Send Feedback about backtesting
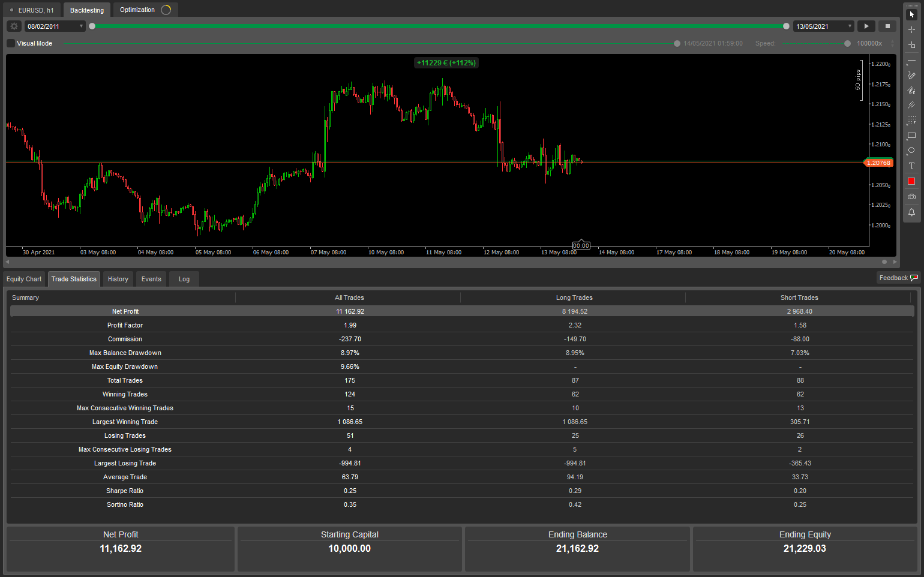This screenshot has height=577, width=924. 898,278
